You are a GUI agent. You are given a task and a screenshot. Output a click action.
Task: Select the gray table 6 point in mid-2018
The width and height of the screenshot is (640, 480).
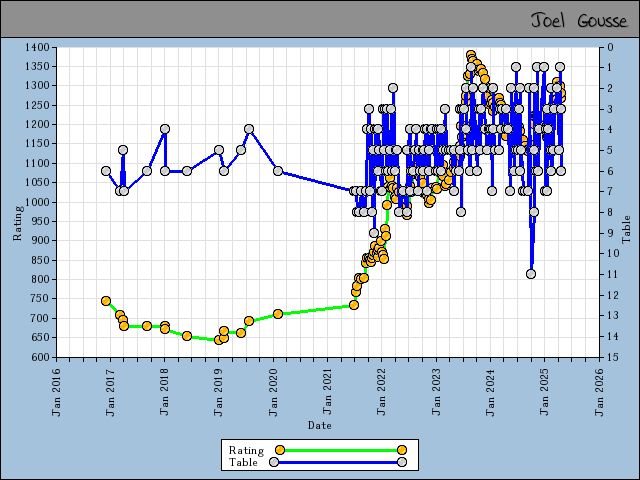click(187, 171)
